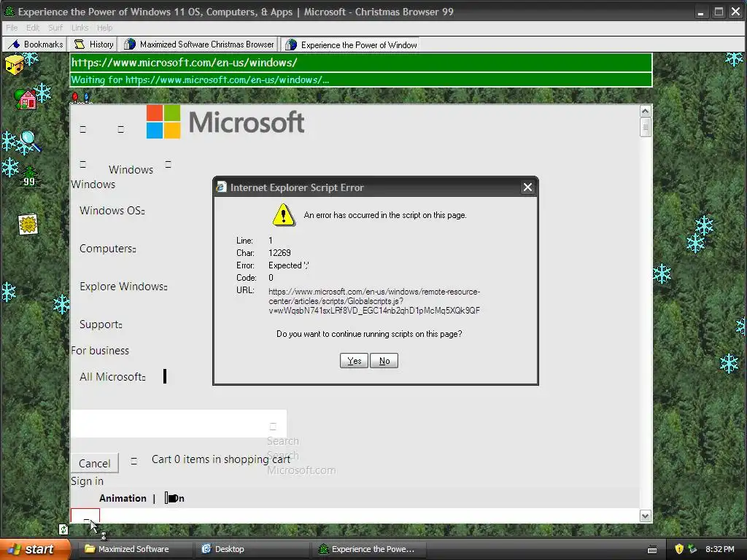
Task: Click the keyboard icon in system tray
Action: click(652, 550)
